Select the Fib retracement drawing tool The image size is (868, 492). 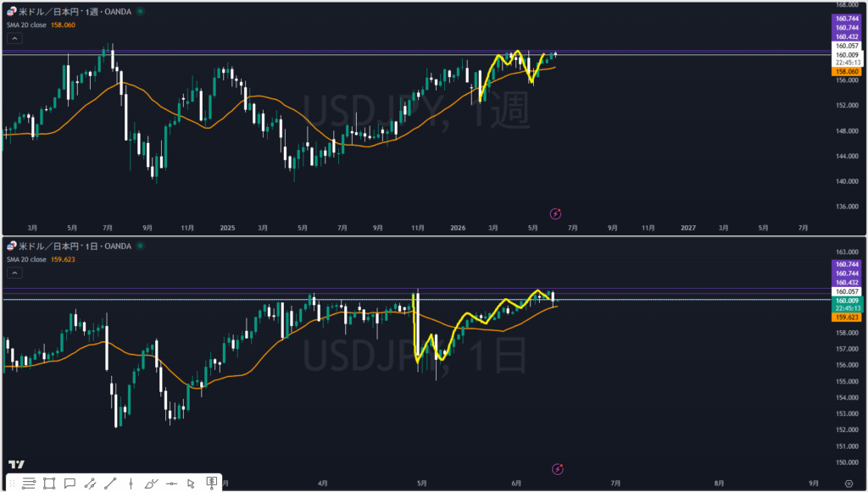click(29, 484)
